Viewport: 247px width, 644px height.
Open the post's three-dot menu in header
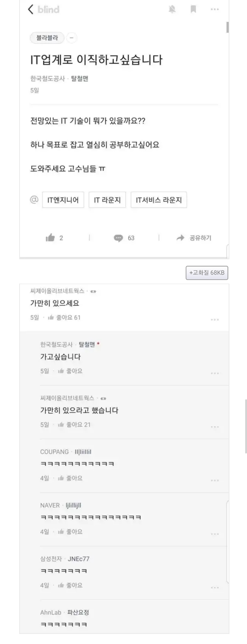215,9
